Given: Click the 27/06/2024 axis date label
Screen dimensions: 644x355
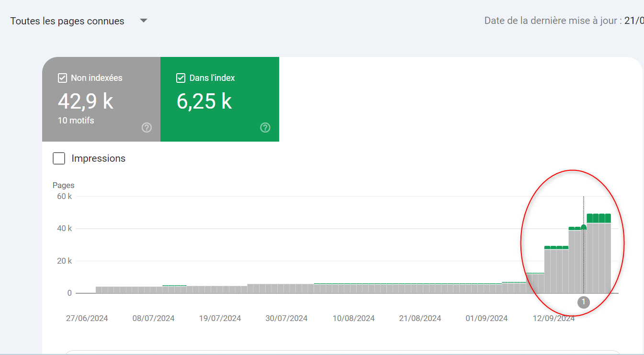Looking at the screenshot, I should 87,318.
